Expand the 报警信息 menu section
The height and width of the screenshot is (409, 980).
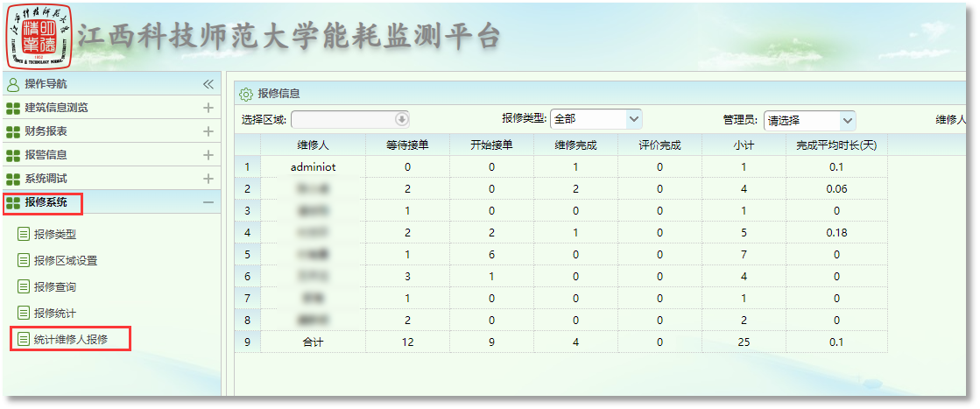208,155
